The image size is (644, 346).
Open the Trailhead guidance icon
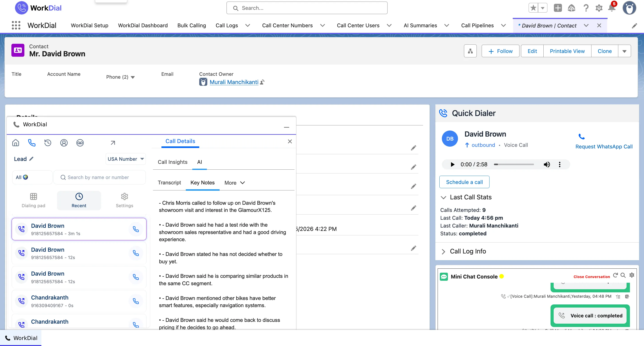572,8
